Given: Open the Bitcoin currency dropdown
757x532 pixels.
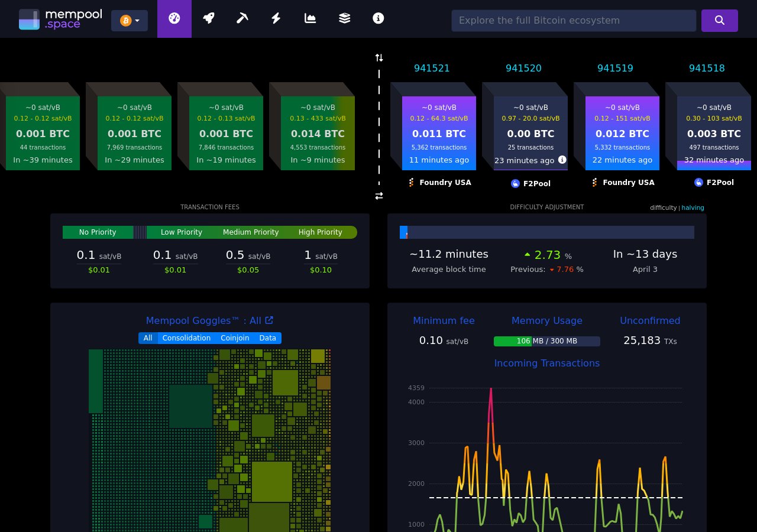Looking at the screenshot, I should (129, 20).
